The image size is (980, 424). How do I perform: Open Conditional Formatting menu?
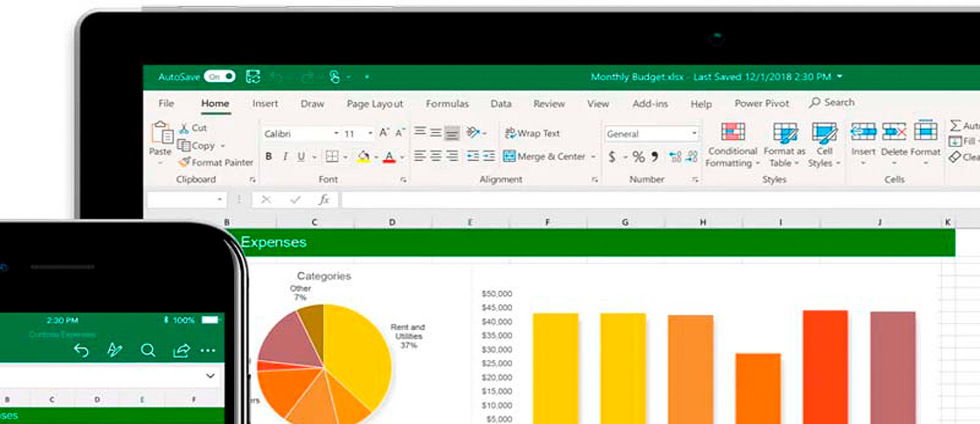point(732,145)
